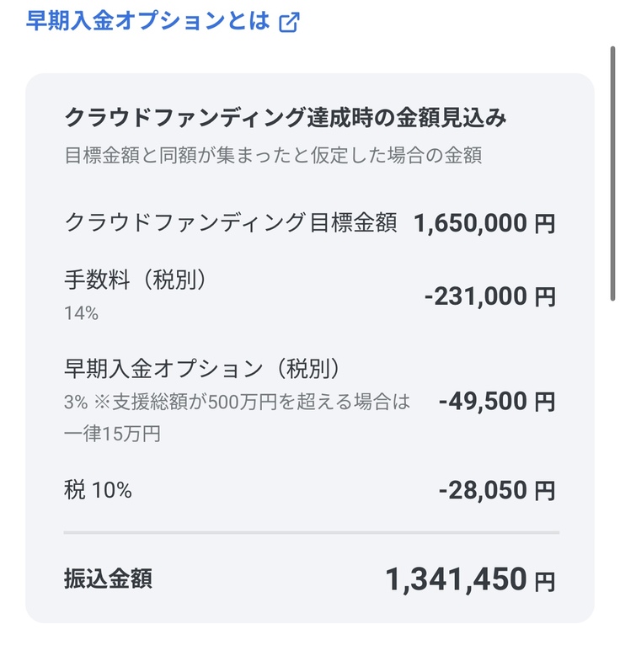Screen dimensions: 620x672
Task: Click the 手数料（税別） label
Action: click(x=136, y=281)
